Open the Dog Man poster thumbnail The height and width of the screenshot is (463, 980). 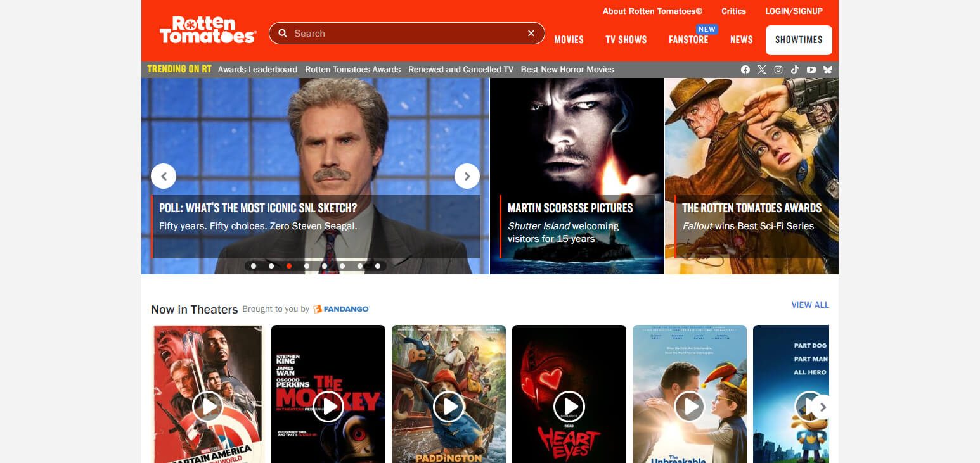pos(791,394)
